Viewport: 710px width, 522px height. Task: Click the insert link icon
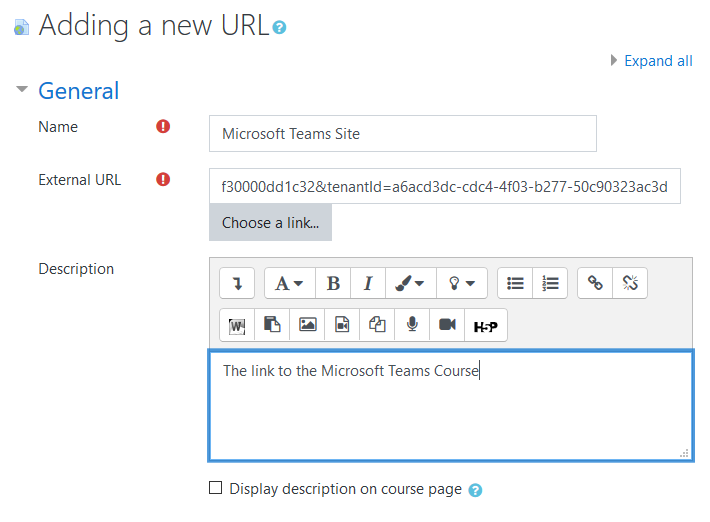tap(595, 283)
